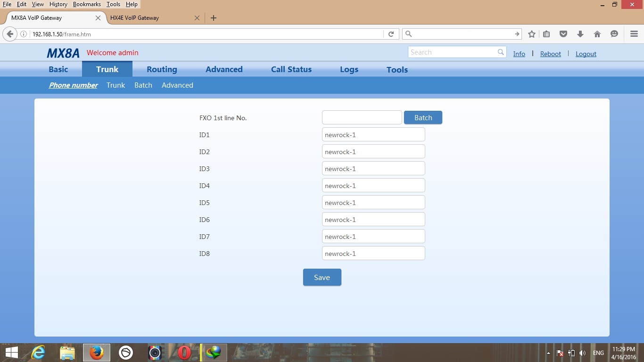Open the Firefox hamburger menu
This screenshot has height=362, width=644.
634,34
